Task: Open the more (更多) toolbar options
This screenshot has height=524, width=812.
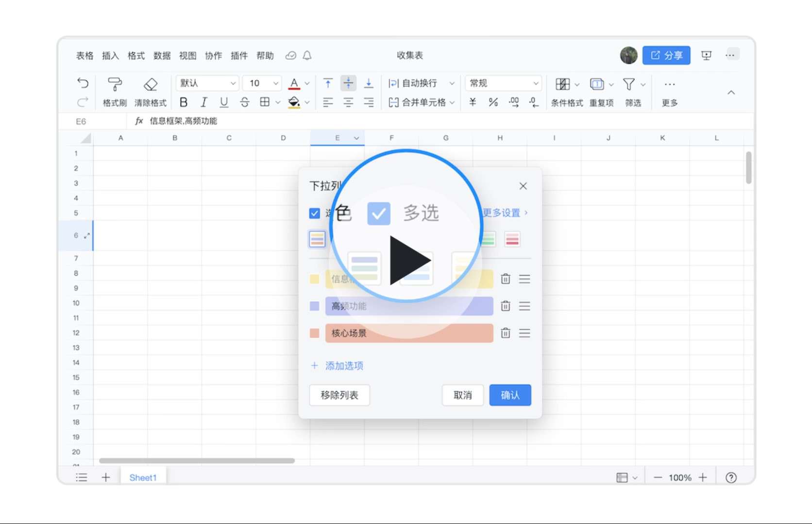Action: (670, 92)
